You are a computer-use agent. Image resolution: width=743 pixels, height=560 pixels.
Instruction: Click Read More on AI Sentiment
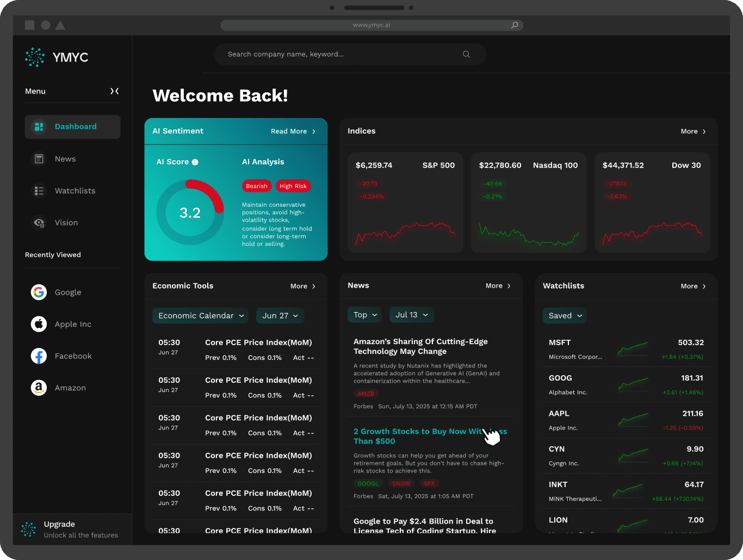293,132
